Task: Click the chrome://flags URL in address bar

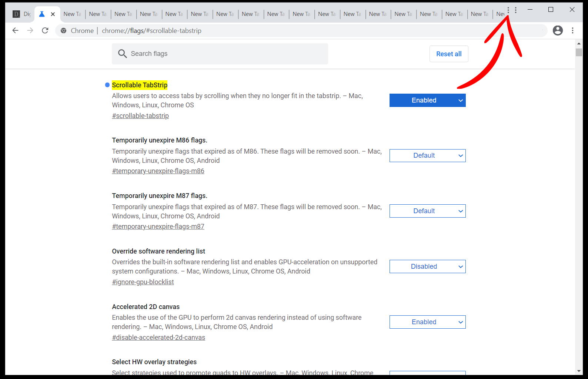Action: coord(151,31)
